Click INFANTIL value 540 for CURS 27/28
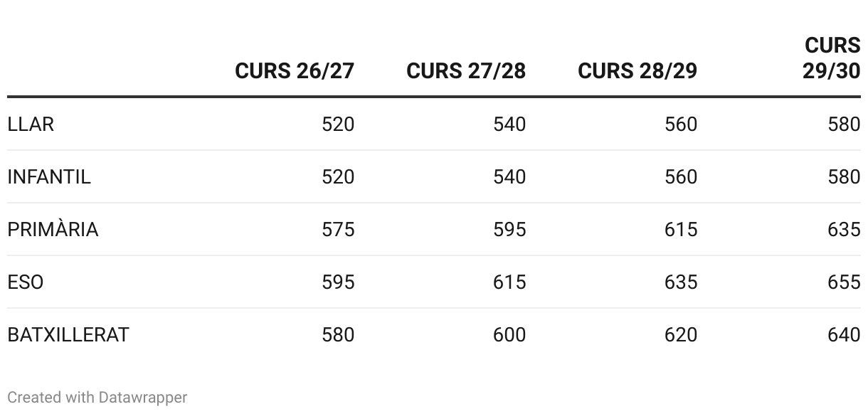The width and height of the screenshot is (868, 414). point(509,177)
